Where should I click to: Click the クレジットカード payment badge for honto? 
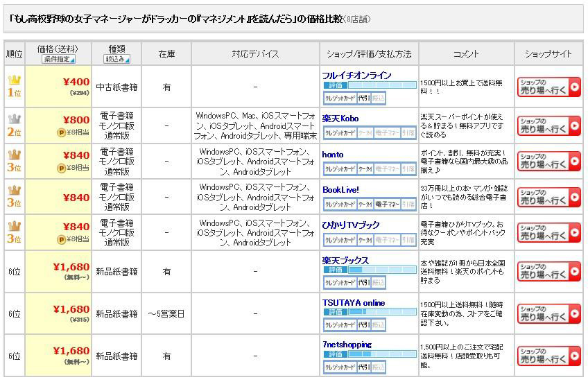tap(340, 169)
